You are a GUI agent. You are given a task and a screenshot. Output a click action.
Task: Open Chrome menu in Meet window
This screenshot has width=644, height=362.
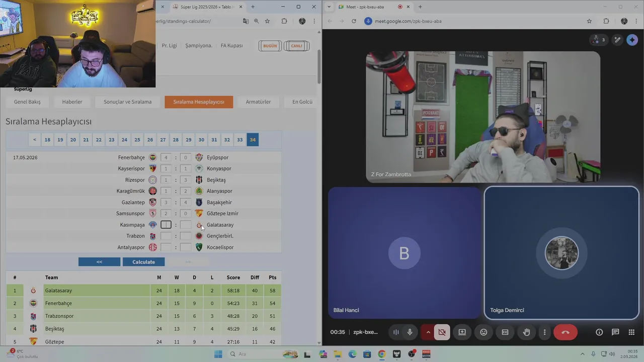pyautogui.click(x=636, y=21)
